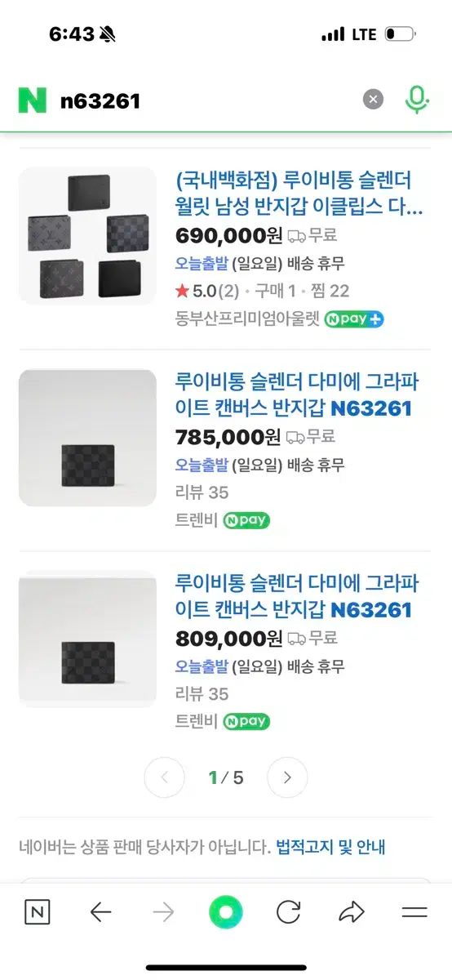Clear the search text with the X icon
This screenshot has width=452, height=980.
click(x=373, y=100)
